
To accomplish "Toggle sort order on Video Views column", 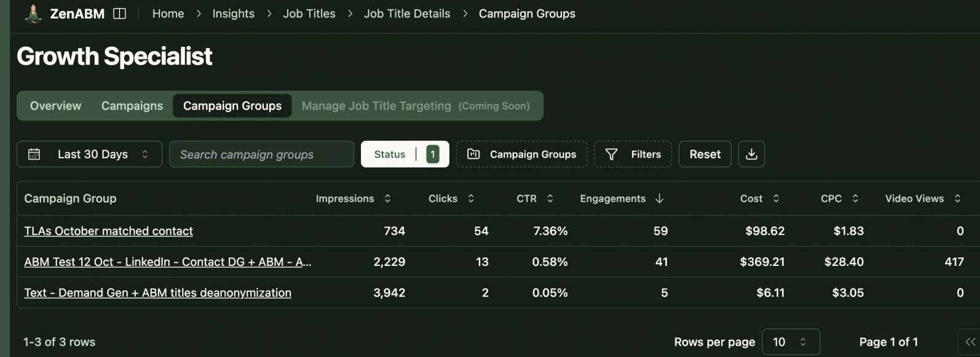I will (x=957, y=198).
